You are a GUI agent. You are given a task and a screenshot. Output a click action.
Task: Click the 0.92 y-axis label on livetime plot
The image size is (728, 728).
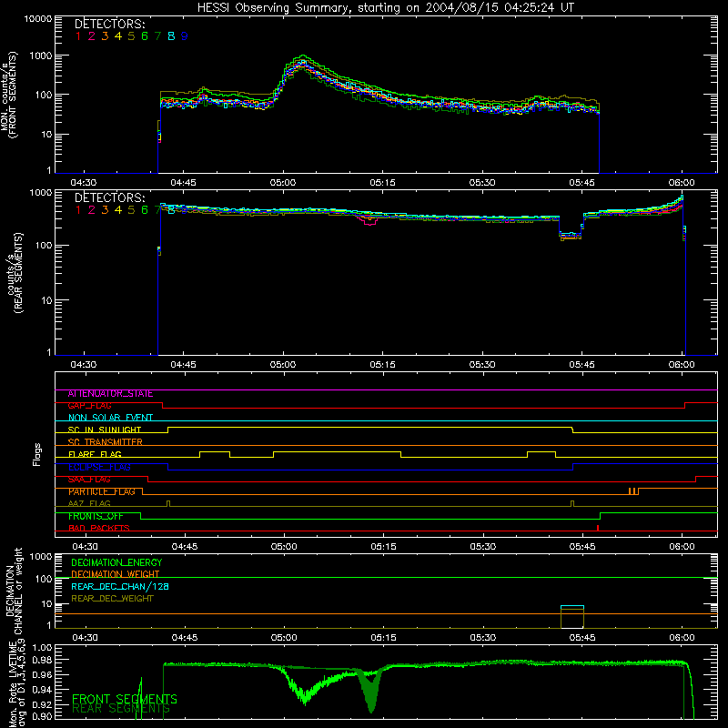(42, 705)
